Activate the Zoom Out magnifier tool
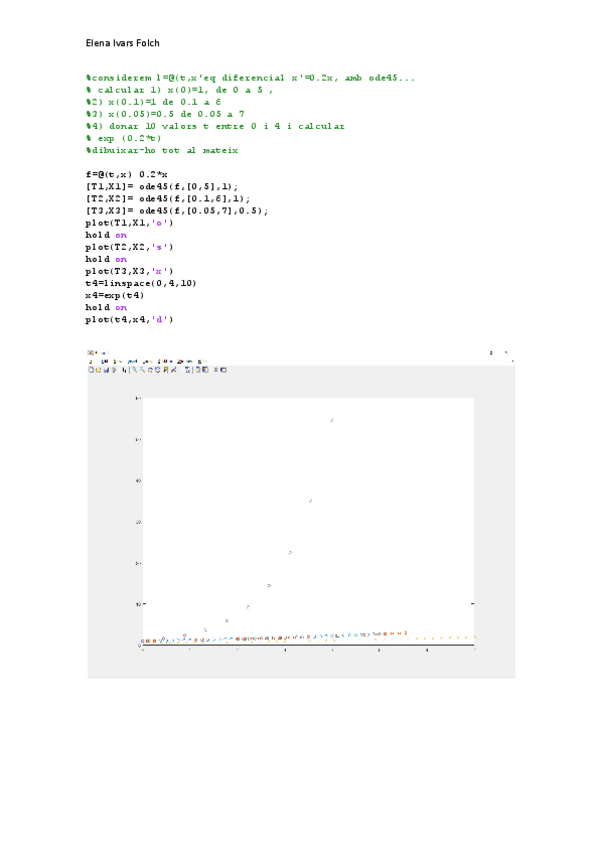The width and height of the screenshot is (600, 848). pyautogui.click(x=142, y=370)
